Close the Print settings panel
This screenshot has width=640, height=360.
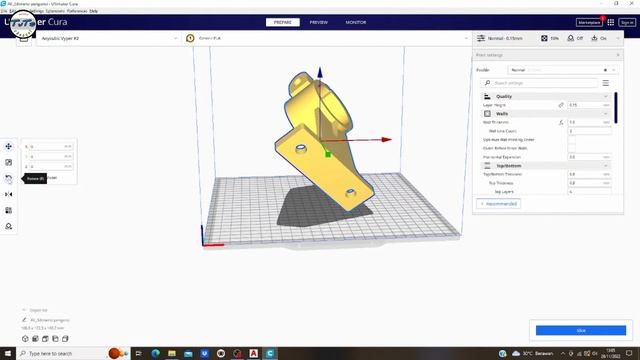tap(618, 55)
